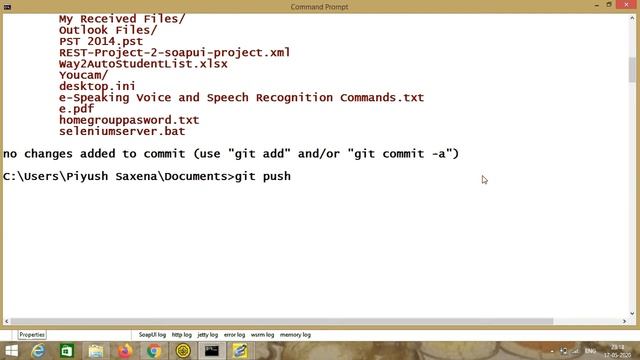640x360 pixels.
Task: Click the "Outlook Files/" folder name
Action: coord(108,30)
